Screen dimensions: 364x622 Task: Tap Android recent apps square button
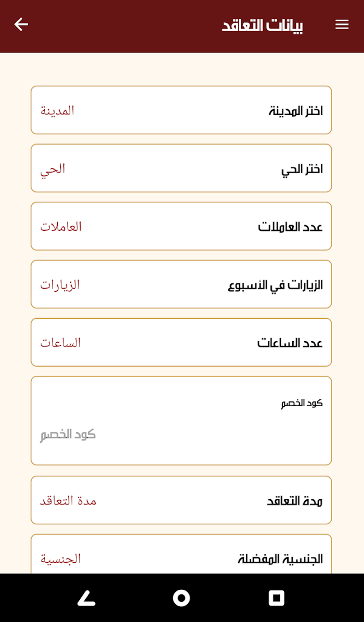tap(276, 598)
